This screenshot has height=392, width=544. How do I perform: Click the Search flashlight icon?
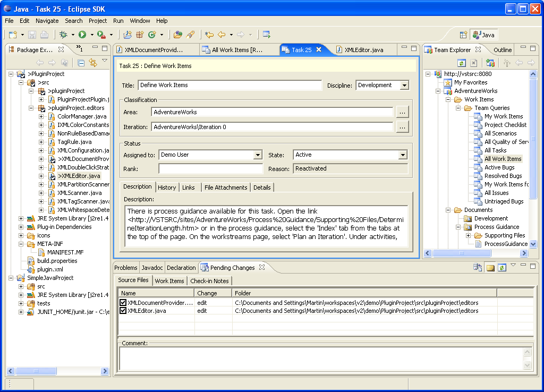pyautogui.click(x=190, y=35)
